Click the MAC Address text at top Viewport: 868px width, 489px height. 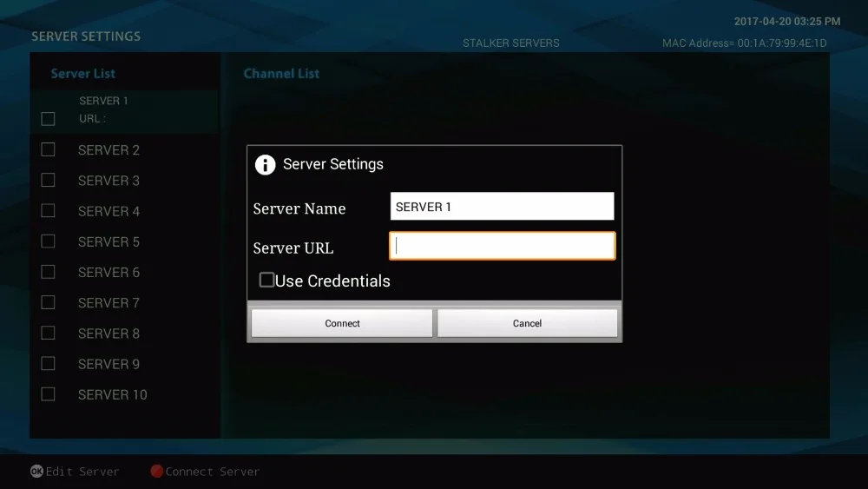745,43
